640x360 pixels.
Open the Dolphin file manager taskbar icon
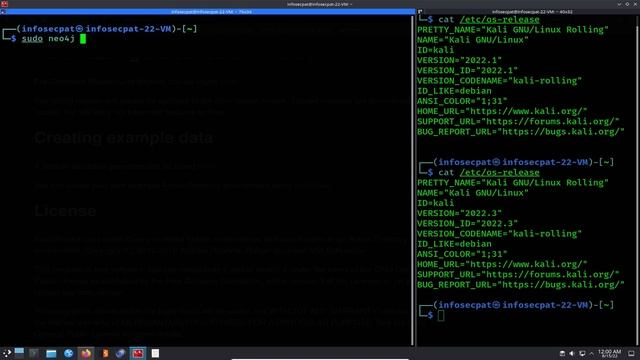(x=51, y=353)
